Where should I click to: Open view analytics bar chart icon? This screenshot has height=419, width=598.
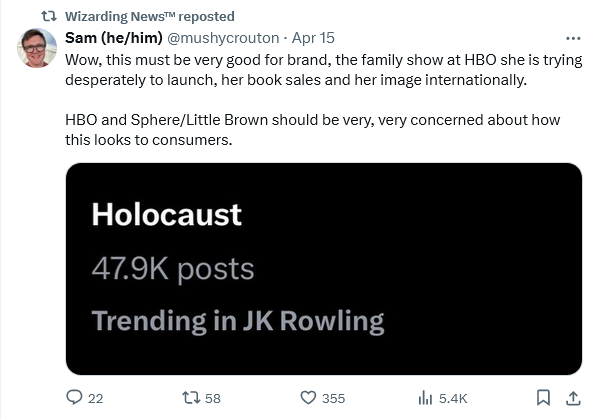pos(425,398)
